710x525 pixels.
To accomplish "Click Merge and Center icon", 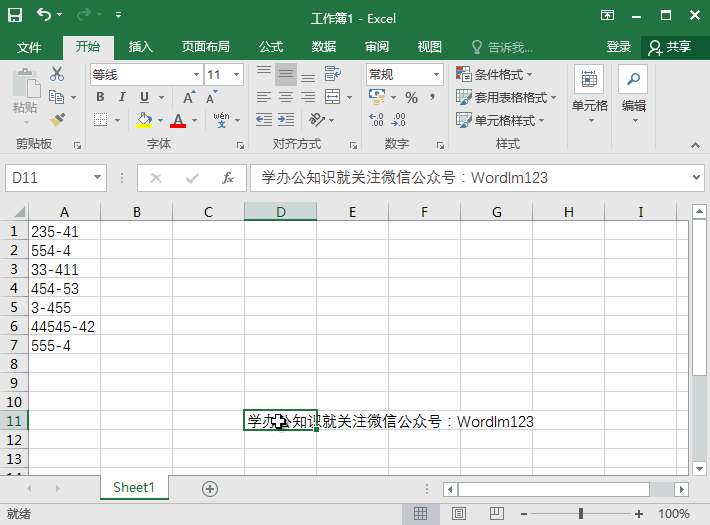I will (333, 97).
